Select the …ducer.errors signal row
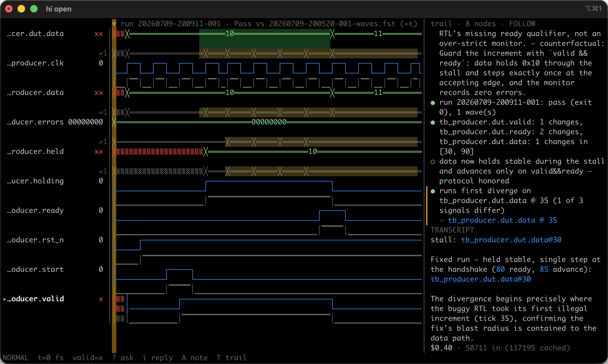The image size is (608, 364). pos(55,122)
